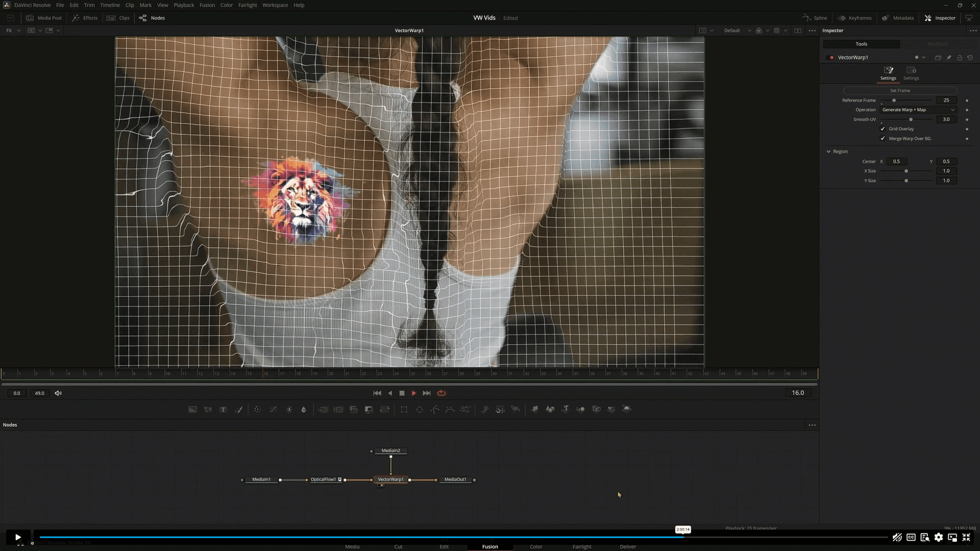Uncheck Merge Warp Over BG
The image size is (980, 551).
(x=883, y=138)
